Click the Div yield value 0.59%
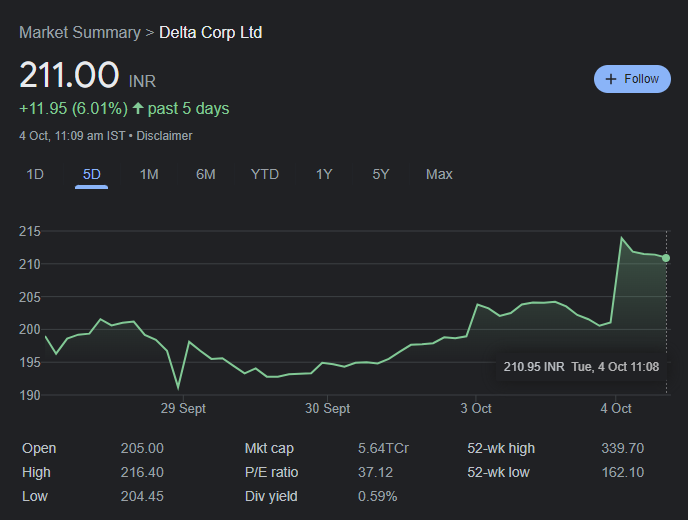Viewport: 688px width, 520px height. [x=378, y=496]
